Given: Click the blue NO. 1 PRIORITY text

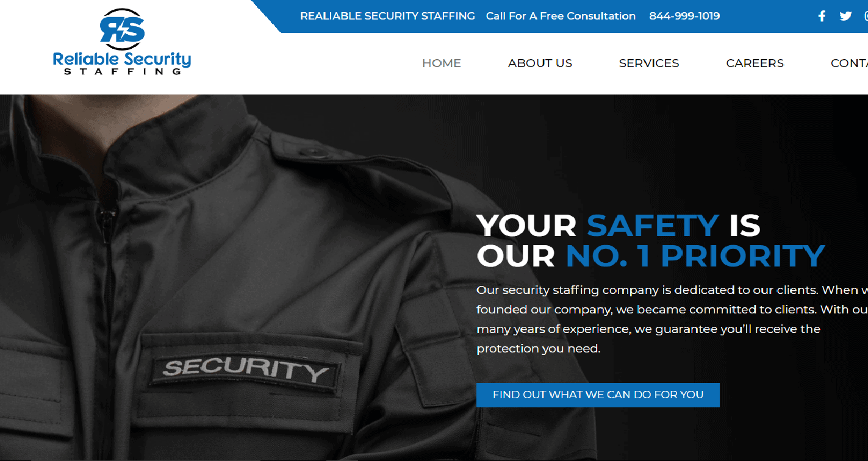Looking at the screenshot, I should (695, 256).
